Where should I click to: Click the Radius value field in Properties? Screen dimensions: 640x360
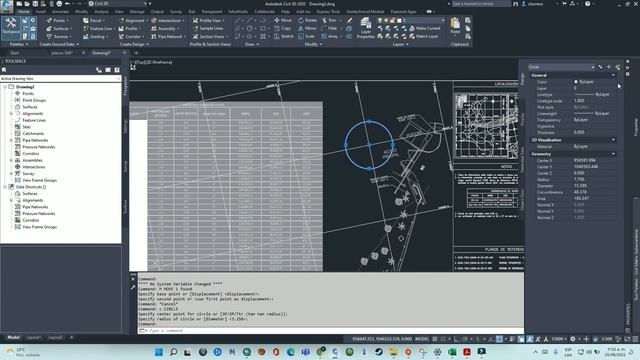pos(594,179)
